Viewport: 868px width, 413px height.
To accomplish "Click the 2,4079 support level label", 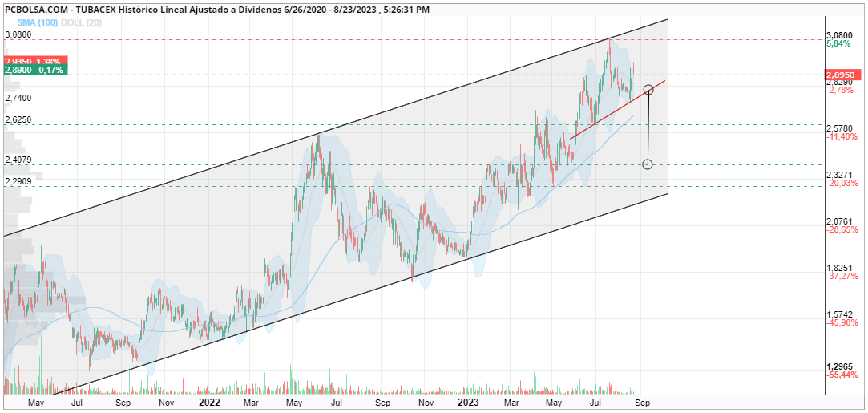I will tap(18, 160).
